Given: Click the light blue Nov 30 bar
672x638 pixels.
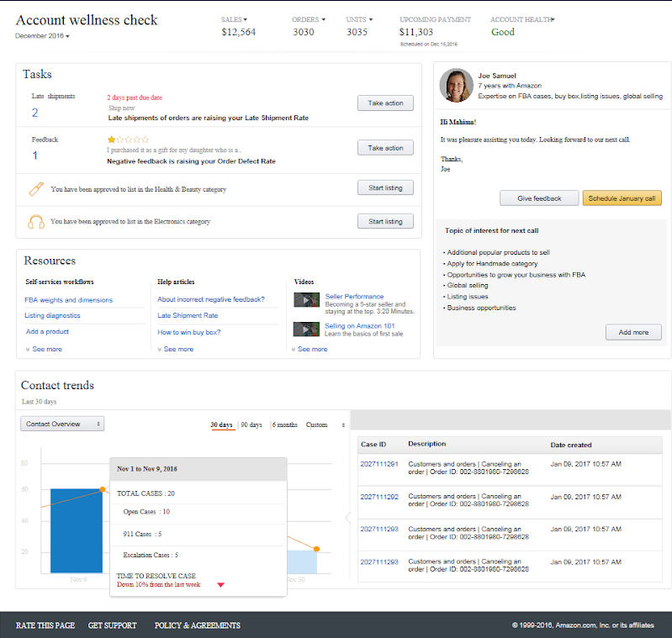Looking at the screenshot, I should point(302,562).
